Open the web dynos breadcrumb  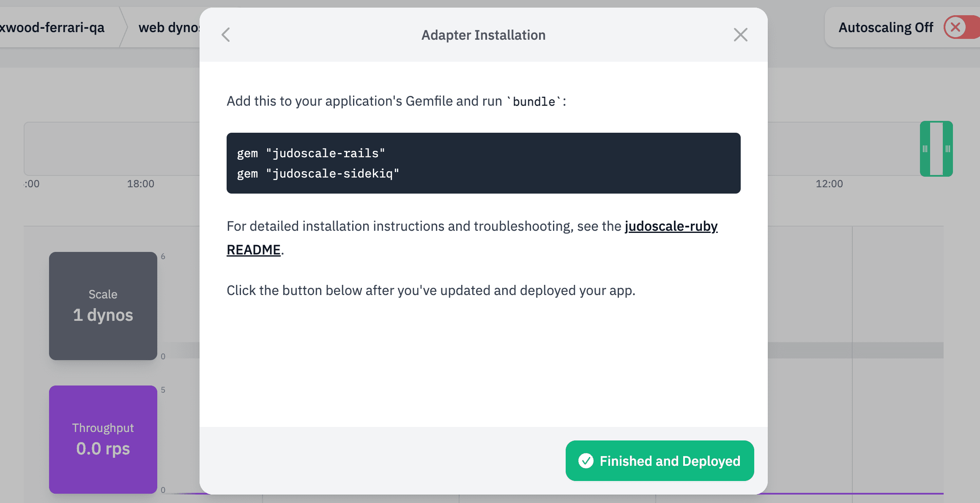169,27
